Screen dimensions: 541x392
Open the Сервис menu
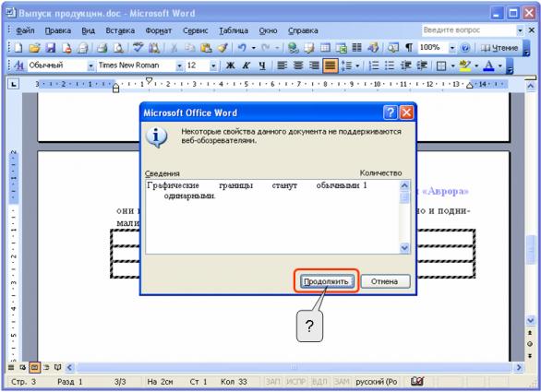[x=196, y=30]
